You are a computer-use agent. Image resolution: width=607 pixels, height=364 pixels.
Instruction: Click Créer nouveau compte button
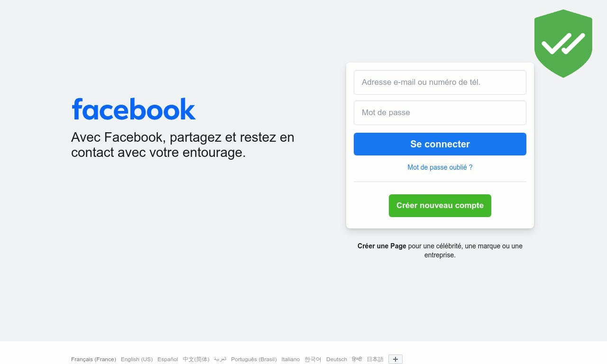click(x=440, y=206)
